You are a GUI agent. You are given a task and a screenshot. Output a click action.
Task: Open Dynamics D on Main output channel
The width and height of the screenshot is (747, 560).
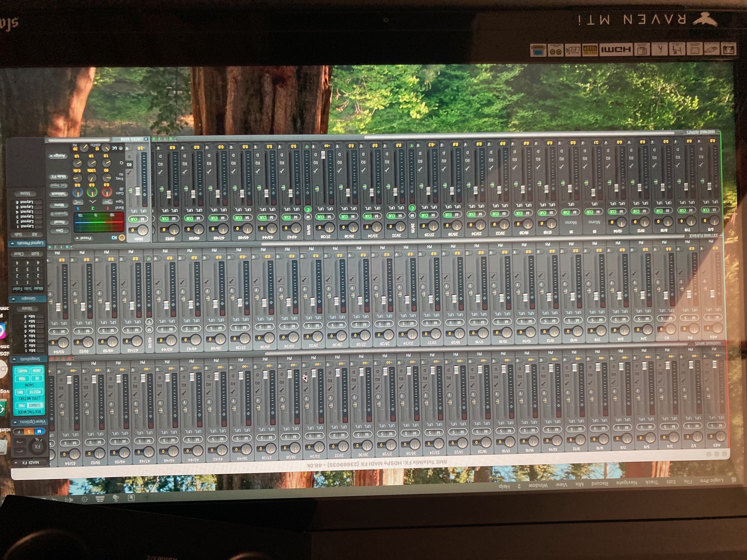click(129, 157)
